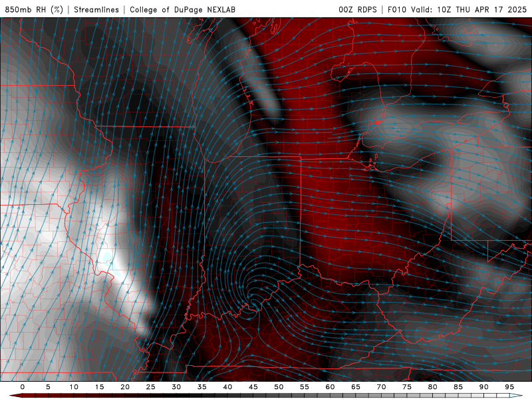
Task: Click the colorbar label "10"
Action: pyautogui.click(x=74, y=387)
